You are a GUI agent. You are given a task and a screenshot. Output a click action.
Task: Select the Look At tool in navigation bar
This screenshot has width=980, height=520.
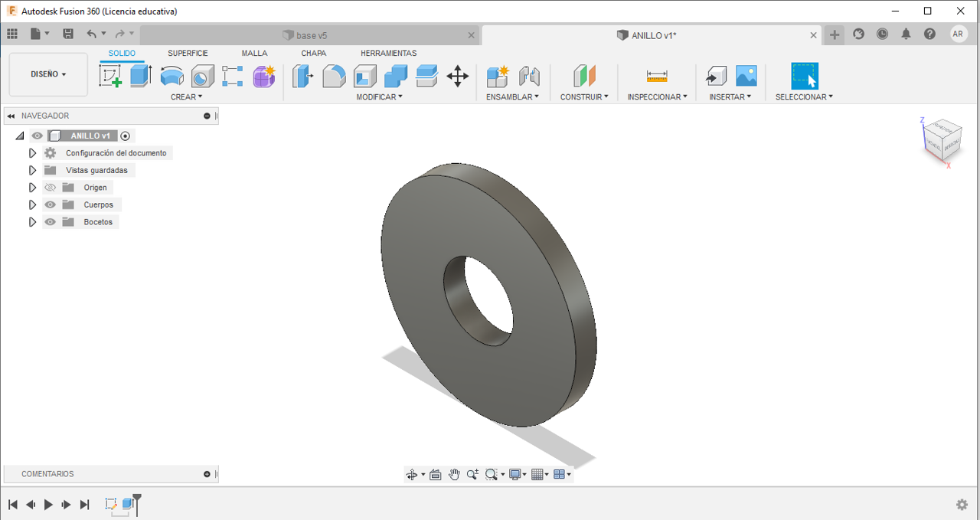[x=436, y=475]
